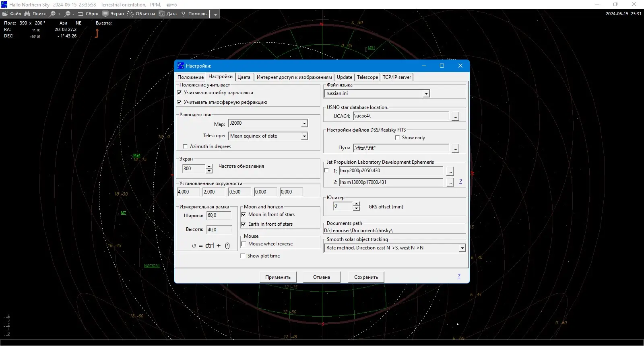The image size is (644, 346).
Task: Open the toolbar overflow arrow
Action: pos(215,14)
